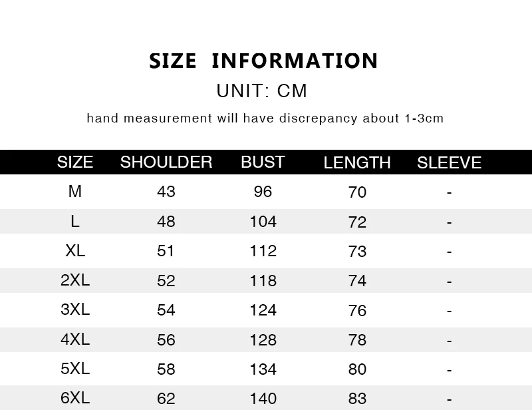Select length value 83 in the 6XL row
The width and height of the screenshot is (532, 414).
click(357, 399)
